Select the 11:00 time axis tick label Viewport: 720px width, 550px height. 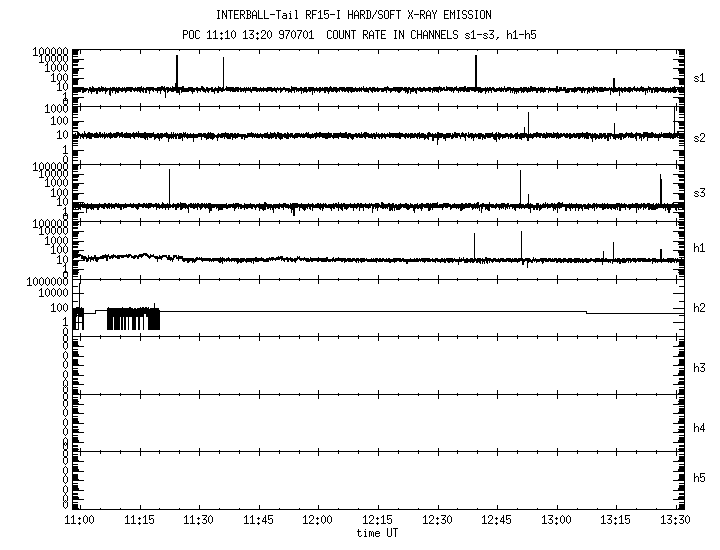coord(78,521)
